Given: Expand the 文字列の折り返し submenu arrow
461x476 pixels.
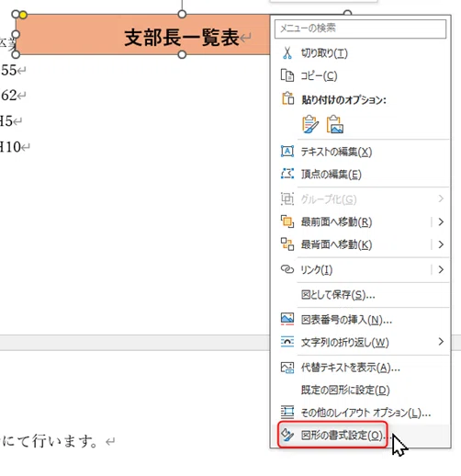Looking at the screenshot, I should (441, 342).
